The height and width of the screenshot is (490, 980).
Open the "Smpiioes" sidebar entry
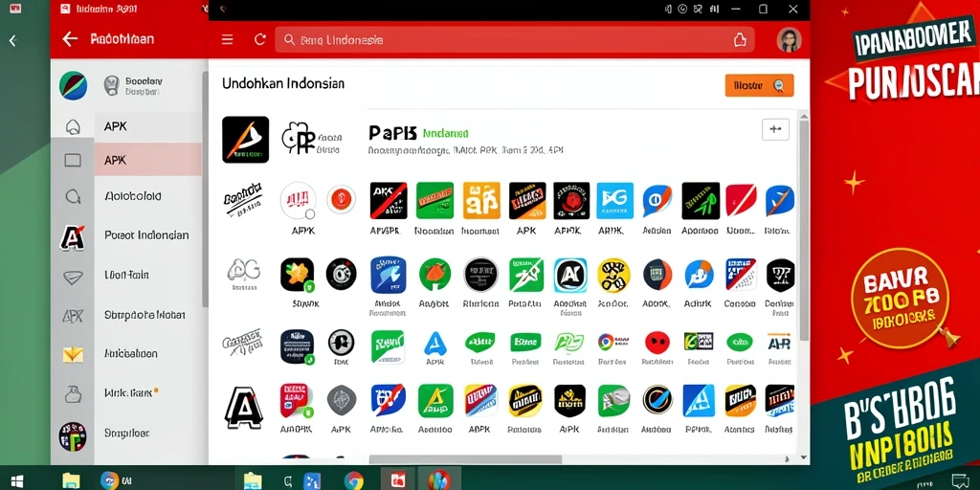pyautogui.click(x=127, y=433)
